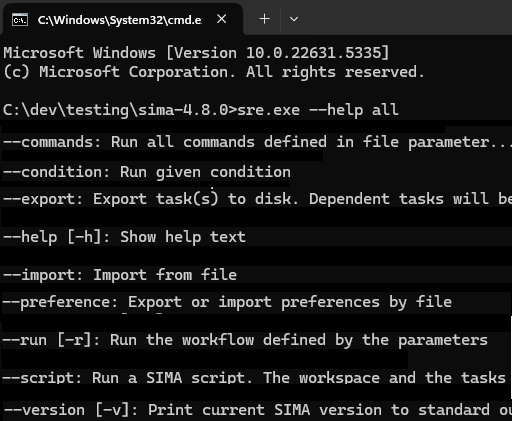Image resolution: width=512 pixels, height=421 pixels.
Task: Click the C:\dev\testing\sima-4.8.0 prompt path
Action: 116,110
